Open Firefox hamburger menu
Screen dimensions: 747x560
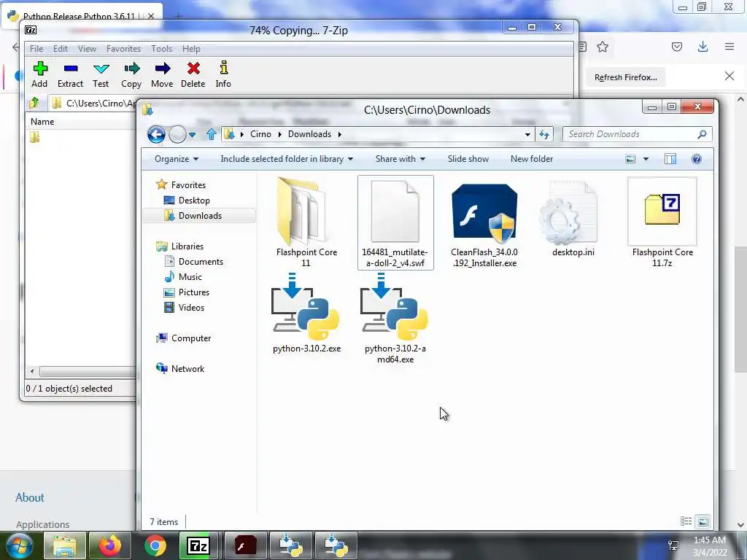click(x=729, y=47)
